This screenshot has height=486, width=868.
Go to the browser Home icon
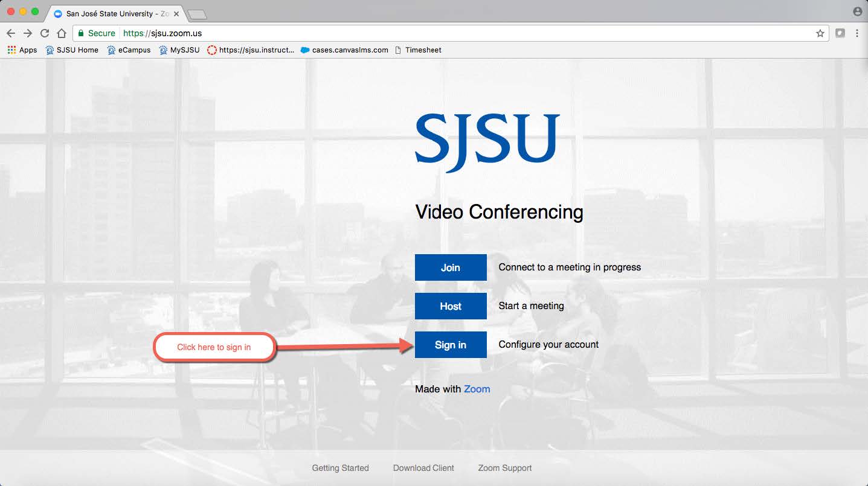tap(62, 33)
